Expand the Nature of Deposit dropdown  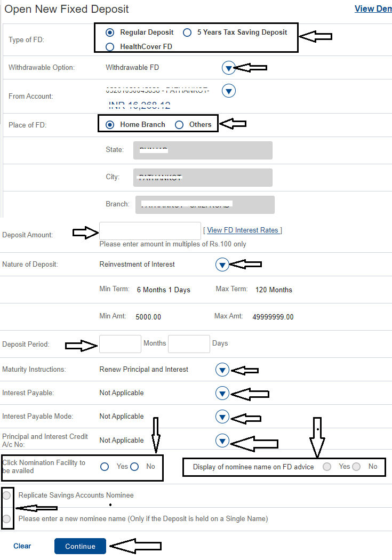coord(222,265)
